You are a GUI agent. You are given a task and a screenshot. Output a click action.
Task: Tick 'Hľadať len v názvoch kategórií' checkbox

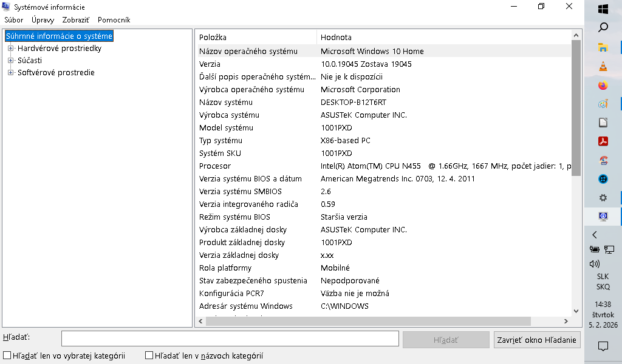(149, 356)
